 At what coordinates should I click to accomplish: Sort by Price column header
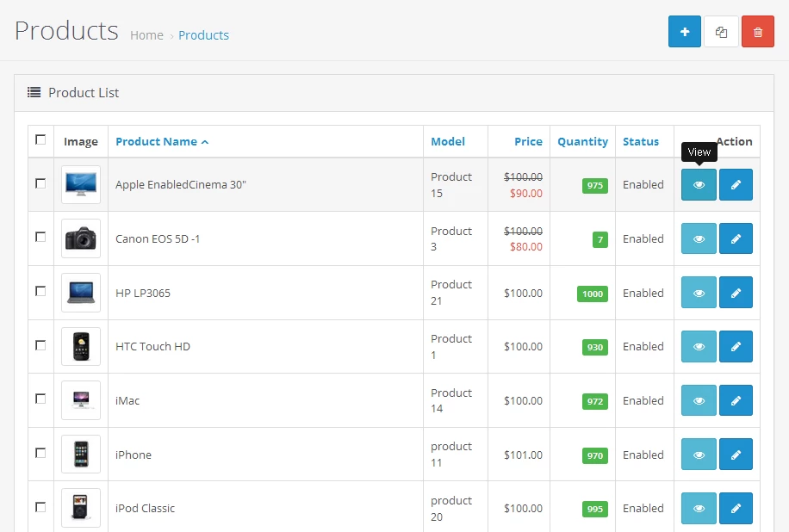[x=528, y=142]
